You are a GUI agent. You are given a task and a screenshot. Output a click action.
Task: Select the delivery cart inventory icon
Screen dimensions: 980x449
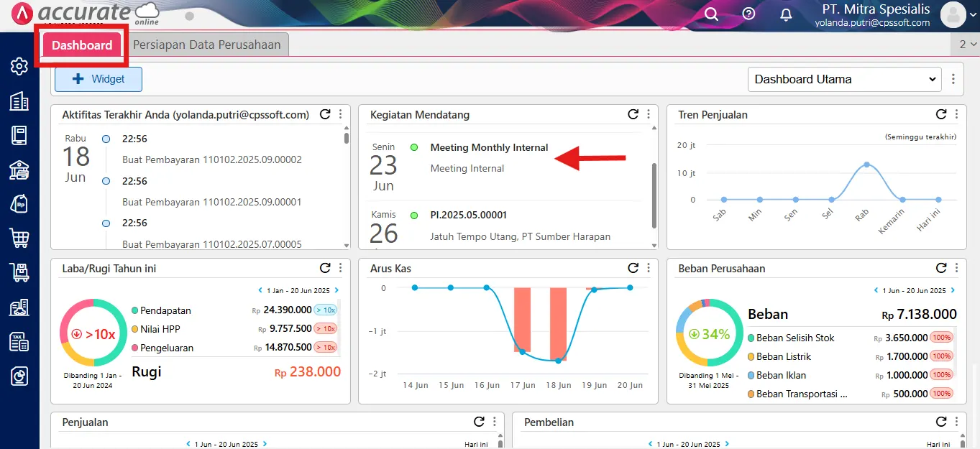click(x=19, y=273)
